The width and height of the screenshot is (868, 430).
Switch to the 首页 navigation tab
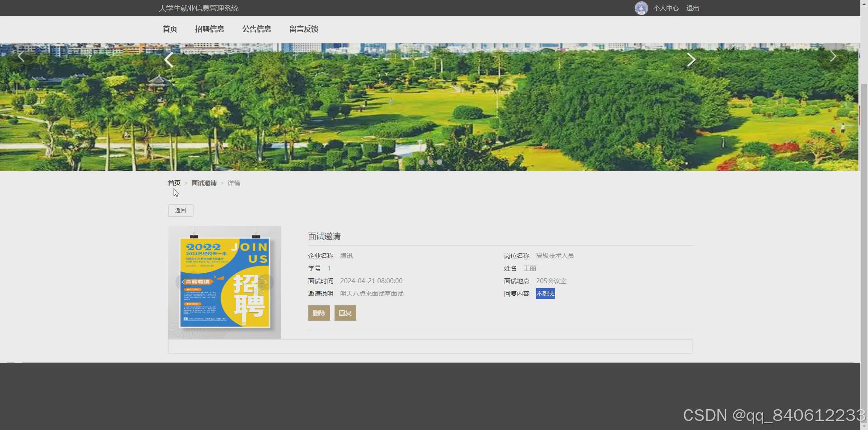point(170,29)
